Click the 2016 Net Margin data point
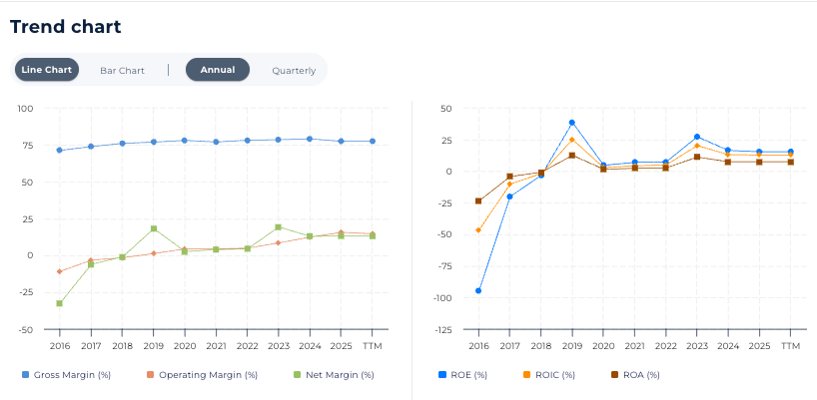The width and height of the screenshot is (817, 400). tap(60, 303)
